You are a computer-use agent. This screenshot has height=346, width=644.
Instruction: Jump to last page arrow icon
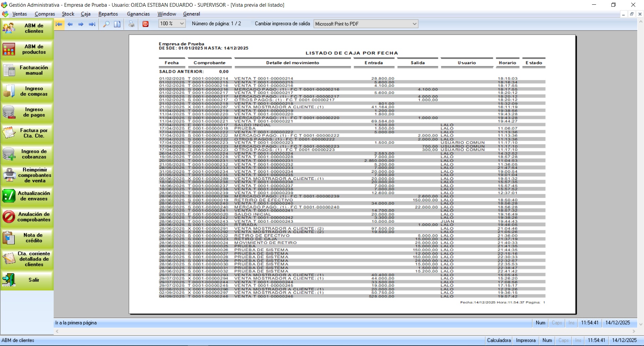click(x=92, y=24)
